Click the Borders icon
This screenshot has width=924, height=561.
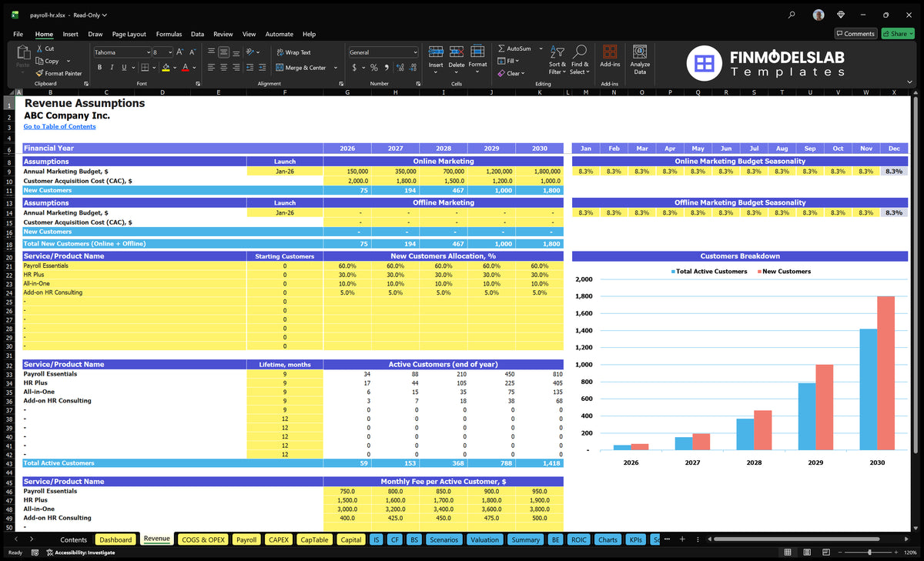[x=143, y=68]
